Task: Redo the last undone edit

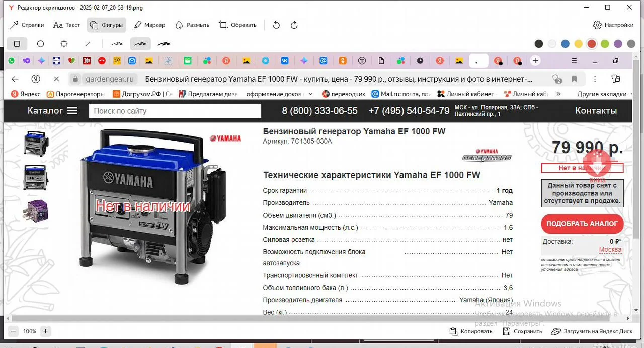Action: pos(295,25)
